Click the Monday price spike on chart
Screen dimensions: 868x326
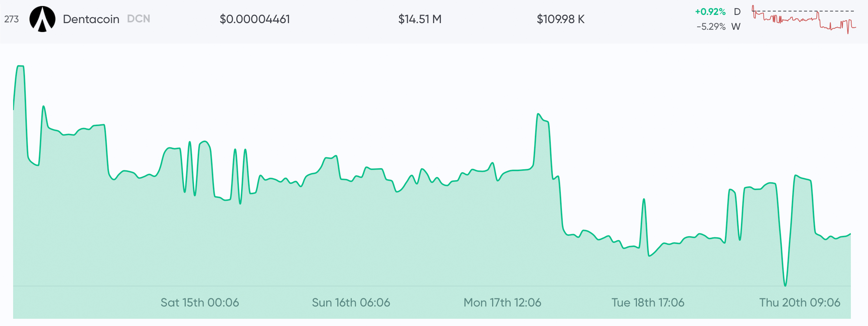tap(538, 114)
